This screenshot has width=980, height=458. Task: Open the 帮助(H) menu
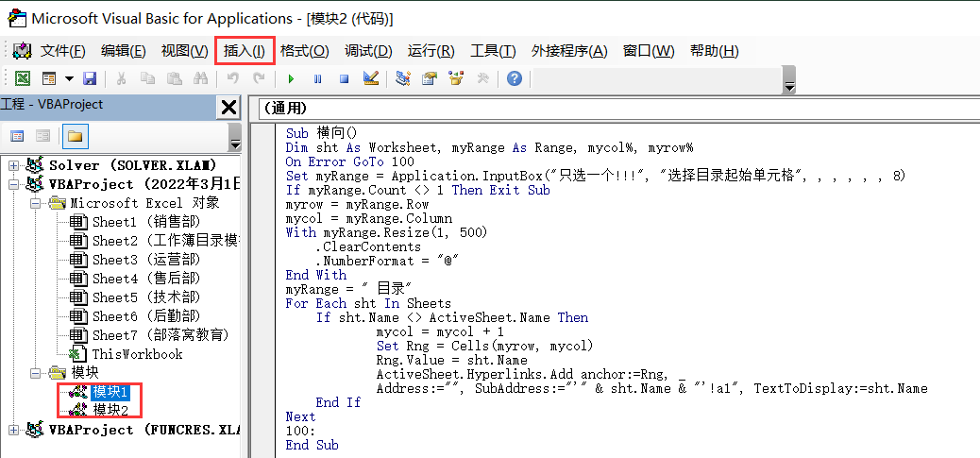coord(714,51)
